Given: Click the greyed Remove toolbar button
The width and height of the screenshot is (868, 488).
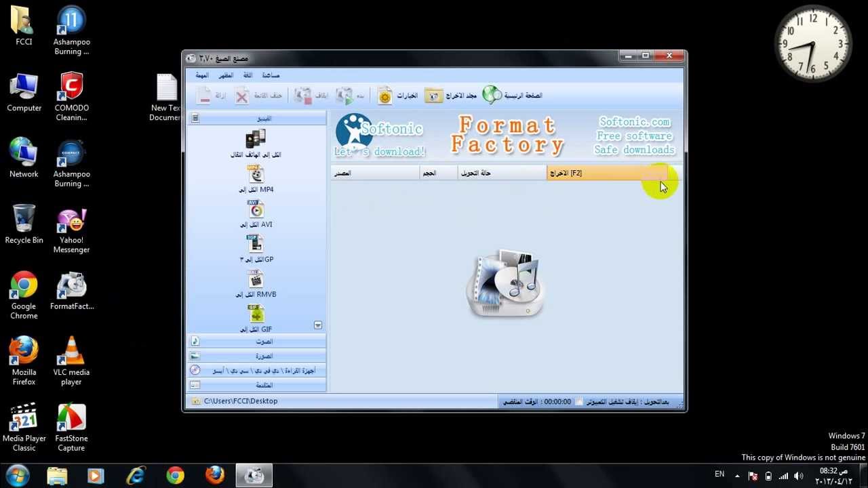Looking at the screenshot, I should (211, 96).
